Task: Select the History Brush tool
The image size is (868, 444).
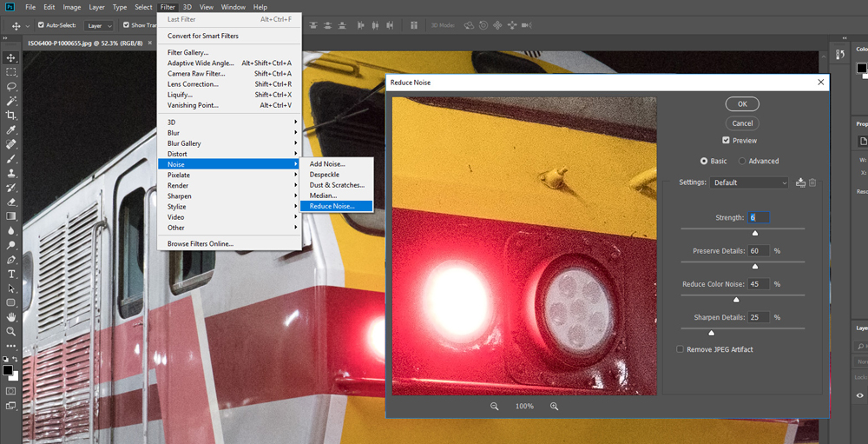Action: click(10, 188)
